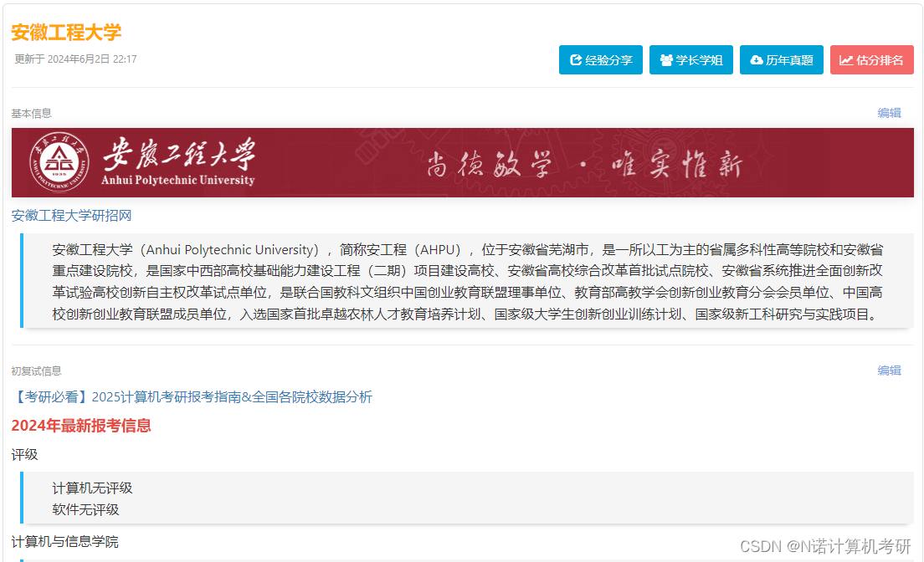
Task: Click the 经验分享 button
Action: point(600,60)
